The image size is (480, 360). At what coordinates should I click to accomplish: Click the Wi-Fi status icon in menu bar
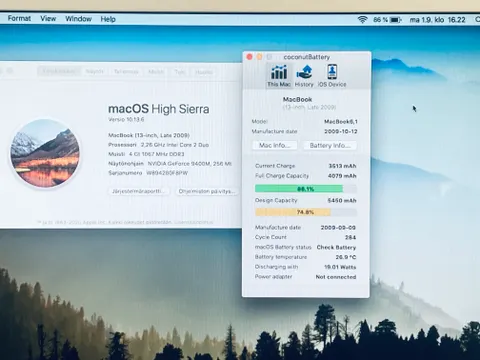coord(362,20)
